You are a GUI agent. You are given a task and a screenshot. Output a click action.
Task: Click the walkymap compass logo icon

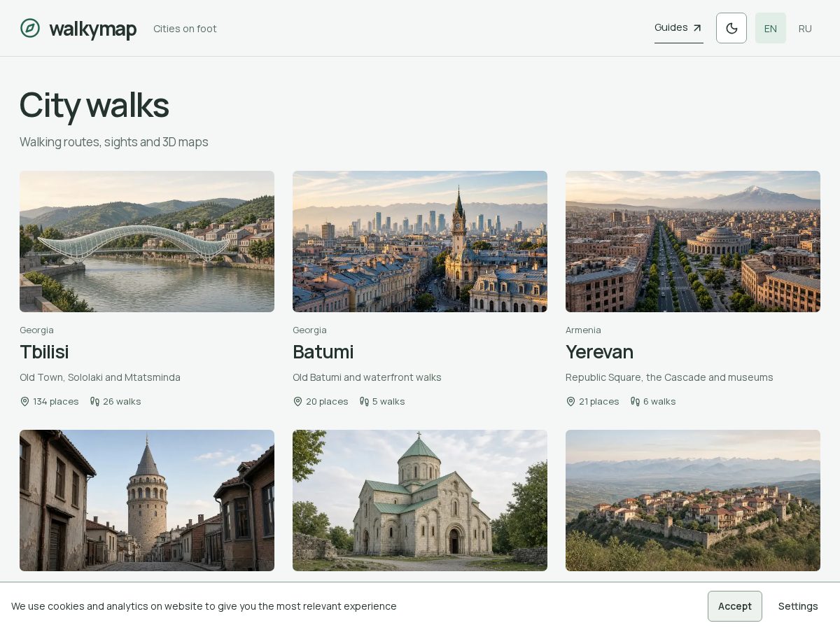(x=30, y=28)
